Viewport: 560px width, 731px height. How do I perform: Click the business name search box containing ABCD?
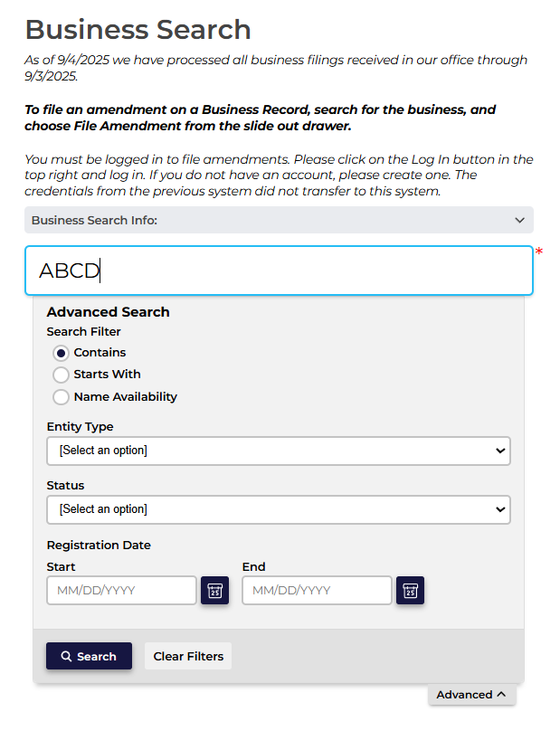[x=278, y=271]
